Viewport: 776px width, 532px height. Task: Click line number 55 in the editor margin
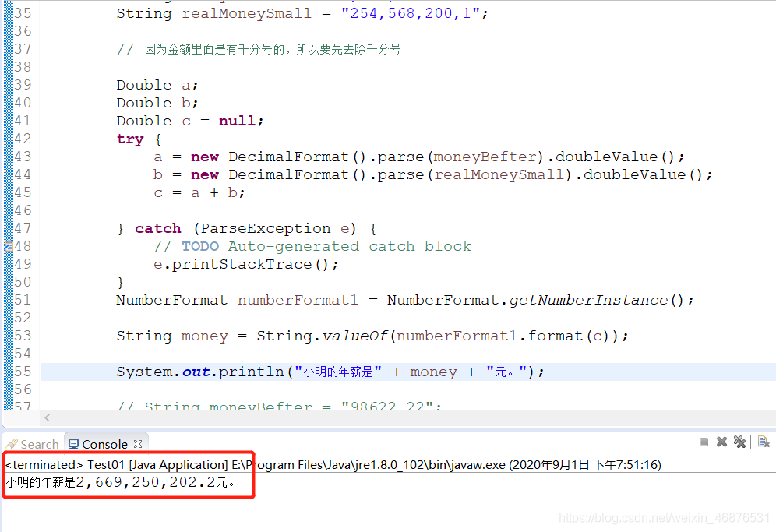click(x=23, y=372)
